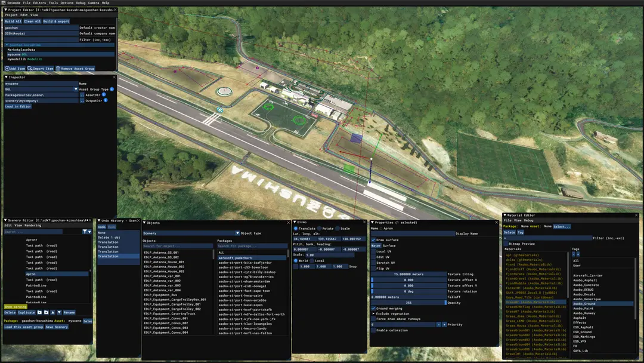This screenshot has width=644, height=363.
Task: Collapse the Inspector panel
Action: [6, 77]
